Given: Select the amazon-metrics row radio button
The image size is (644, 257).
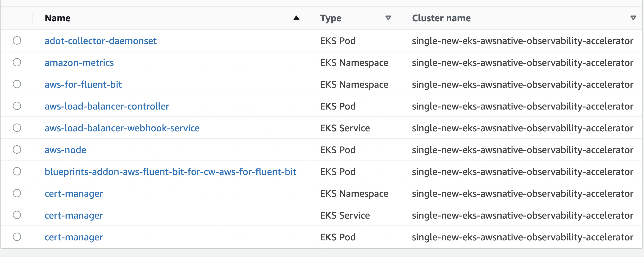Looking at the screenshot, I should point(17,62).
